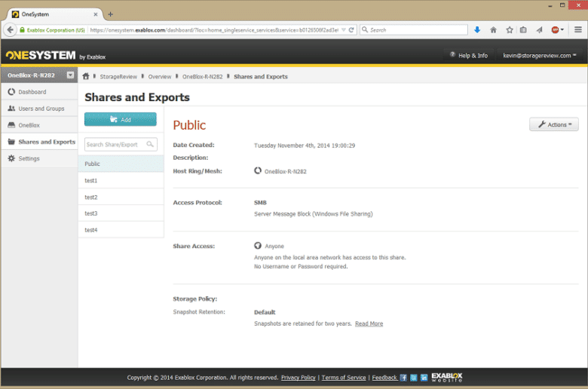
Task: Open the Terms of Service link
Action: click(x=344, y=378)
